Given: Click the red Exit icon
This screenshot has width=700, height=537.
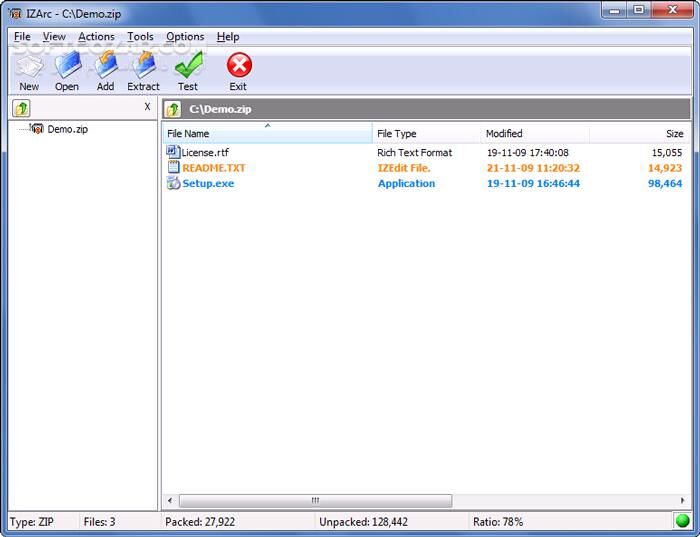Looking at the screenshot, I should pos(238,68).
